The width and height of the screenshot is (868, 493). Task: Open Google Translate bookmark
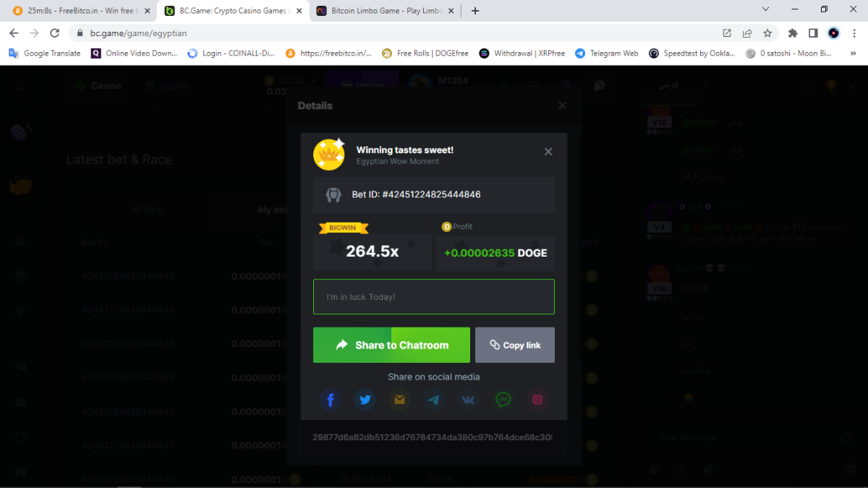(x=45, y=53)
